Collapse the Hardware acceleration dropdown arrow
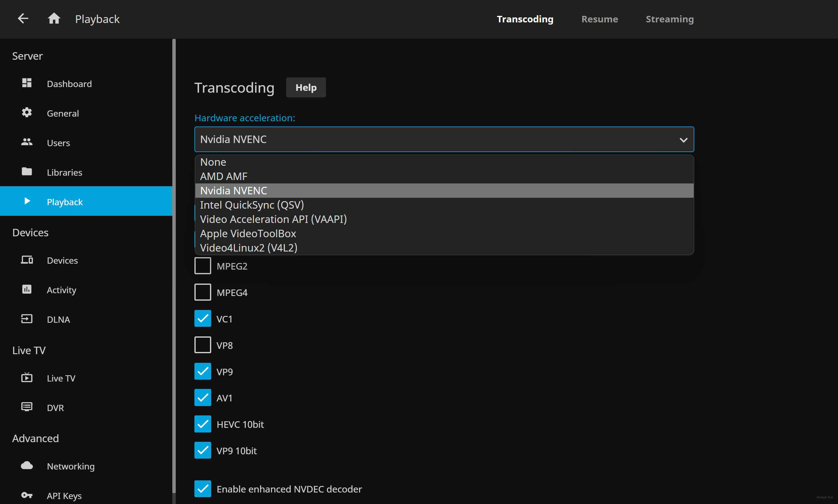 683,140
